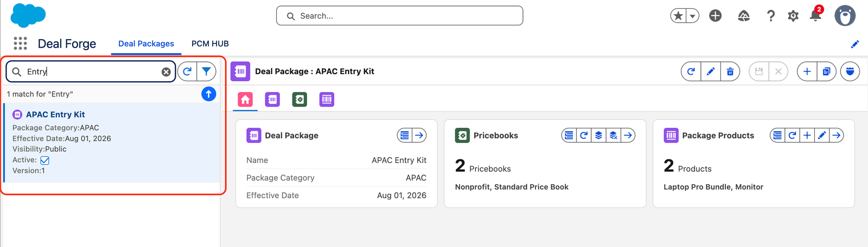Clear the Entry search text
This screenshot has height=247, width=868.
tap(166, 71)
